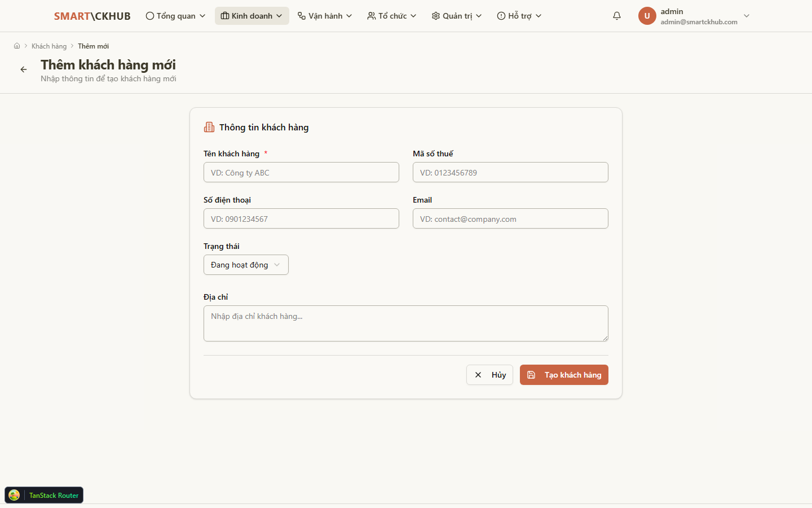
Task: Click the building icon next to Thông tin khách hàng
Action: pos(209,128)
